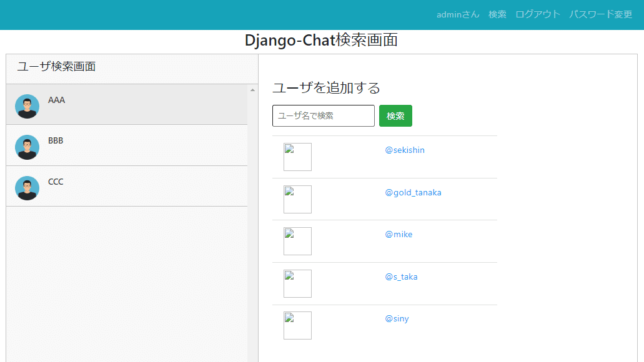Open the @sekishin user link
This screenshot has height=362, width=644.
pos(405,150)
